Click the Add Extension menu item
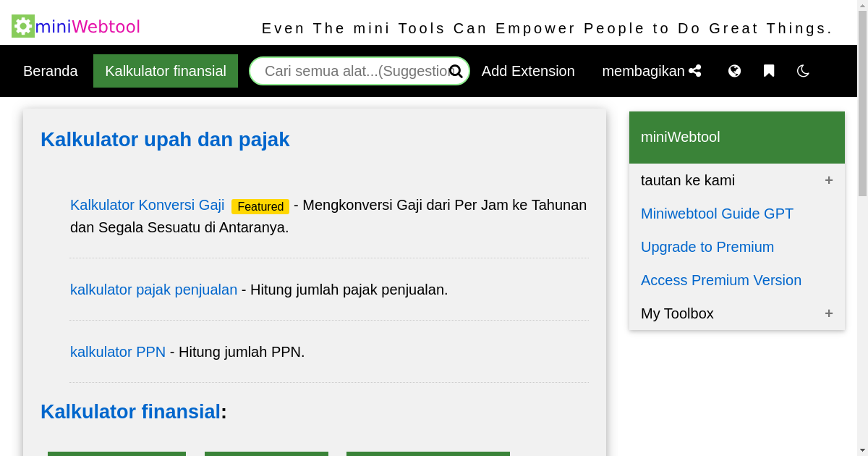This screenshot has height=456, width=868. coord(528,71)
